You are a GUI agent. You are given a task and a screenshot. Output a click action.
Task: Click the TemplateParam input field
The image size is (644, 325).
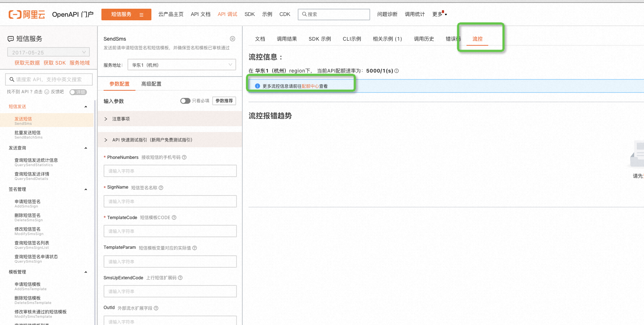tap(170, 262)
